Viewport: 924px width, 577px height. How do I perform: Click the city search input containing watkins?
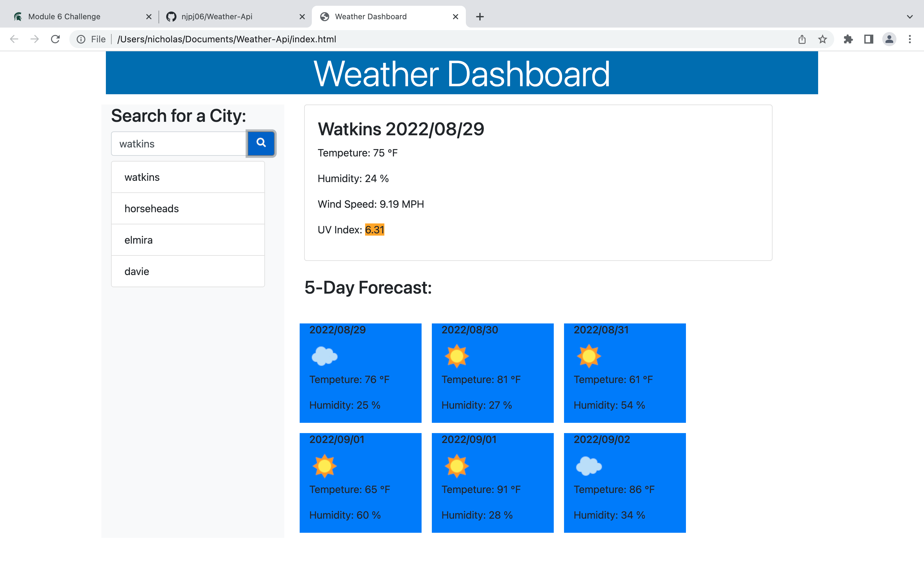click(x=178, y=144)
